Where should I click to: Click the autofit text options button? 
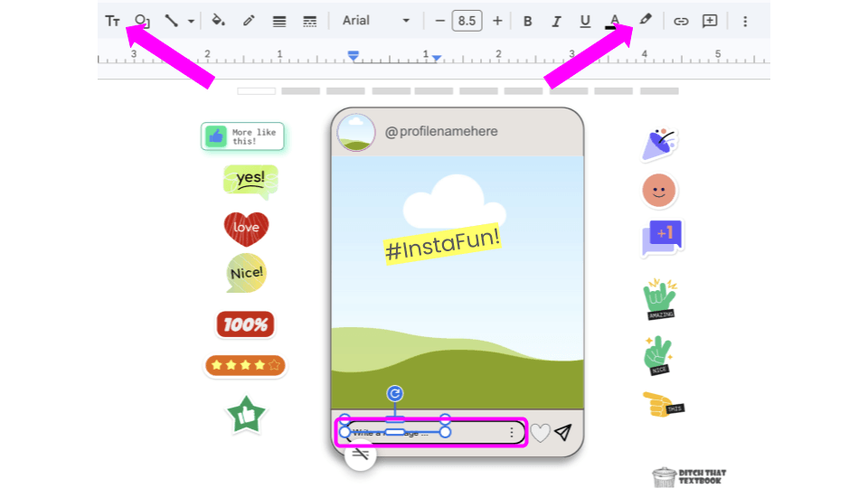(x=361, y=455)
